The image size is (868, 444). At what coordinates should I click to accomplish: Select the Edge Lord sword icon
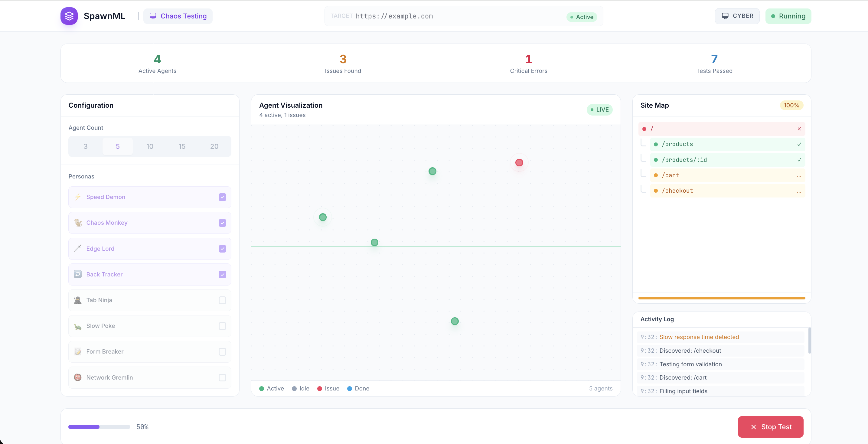coord(78,249)
